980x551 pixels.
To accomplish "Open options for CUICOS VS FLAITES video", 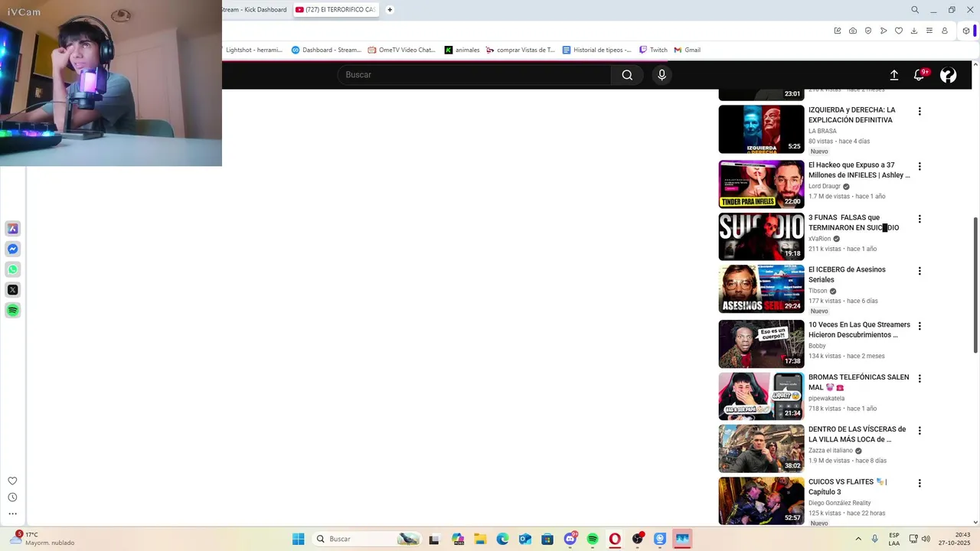I will [920, 484].
